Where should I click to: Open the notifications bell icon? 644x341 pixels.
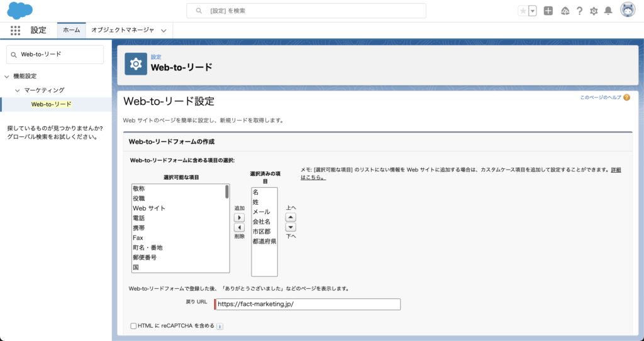point(608,11)
